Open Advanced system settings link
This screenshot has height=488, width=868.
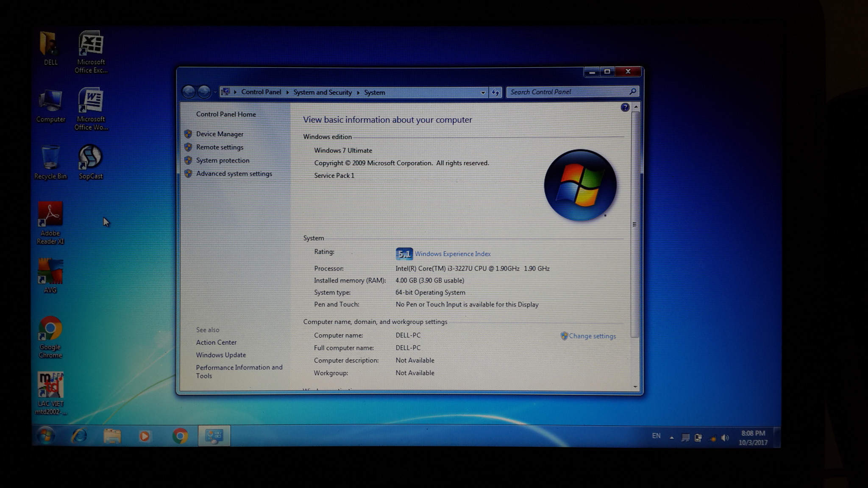click(234, 174)
